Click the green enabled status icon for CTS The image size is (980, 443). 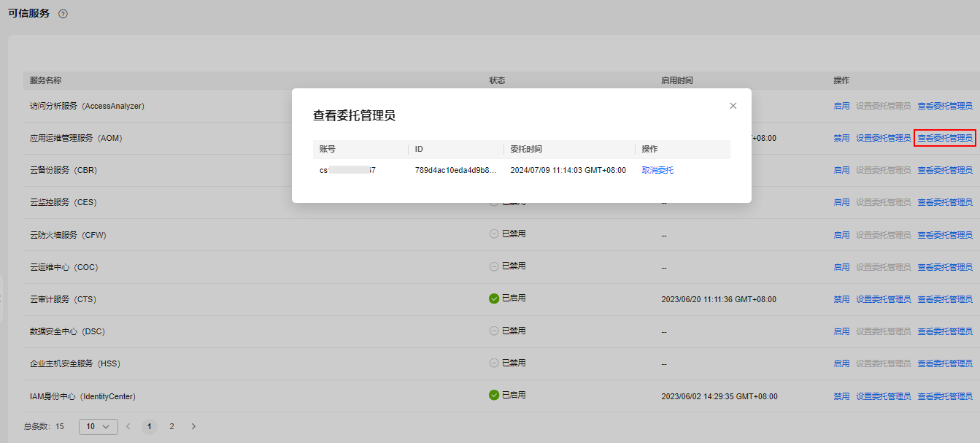[494, 298]
